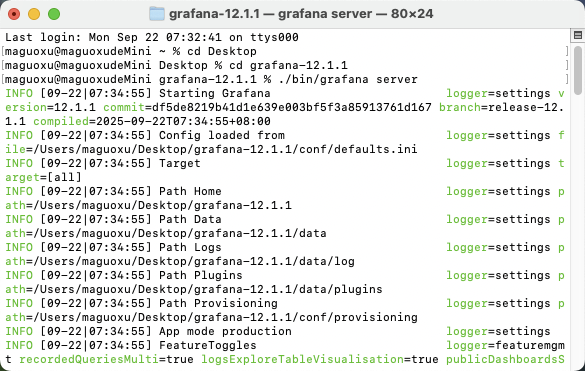Click the 'Path Provisioning' log message
This screenshot has height=371, width=585.
(x=218, y=303)
